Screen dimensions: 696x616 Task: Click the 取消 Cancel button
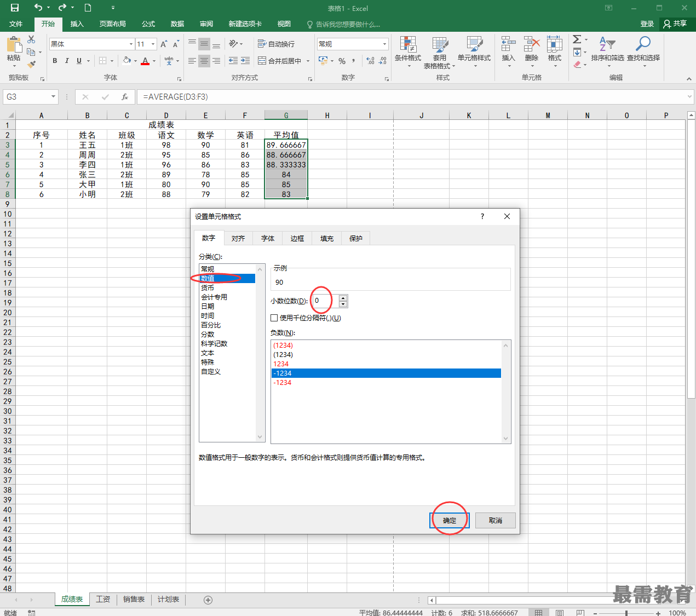click(496, 520)
